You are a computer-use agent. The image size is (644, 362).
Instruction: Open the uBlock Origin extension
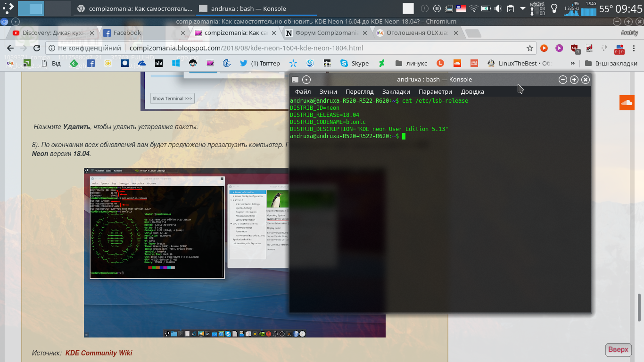(574, 48)
